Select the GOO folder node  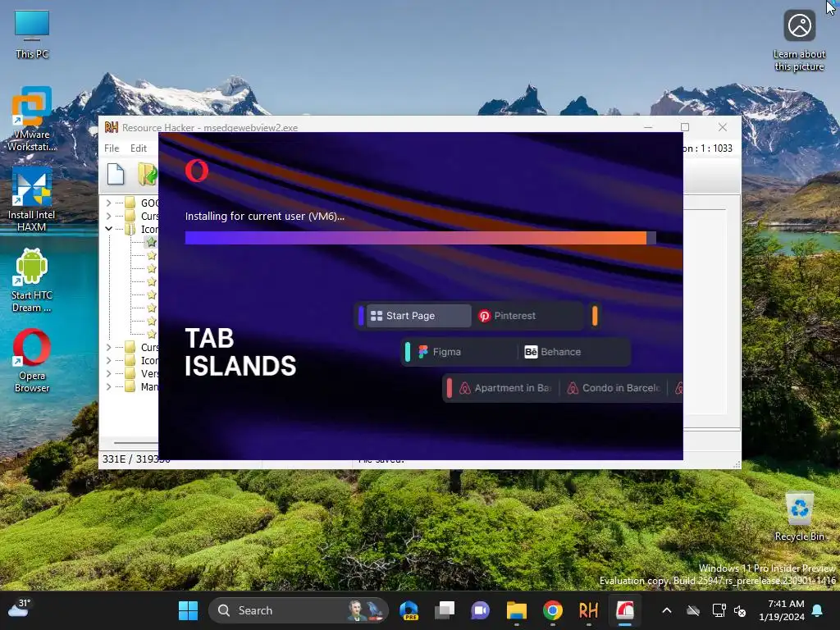click(x=149, y=203)
